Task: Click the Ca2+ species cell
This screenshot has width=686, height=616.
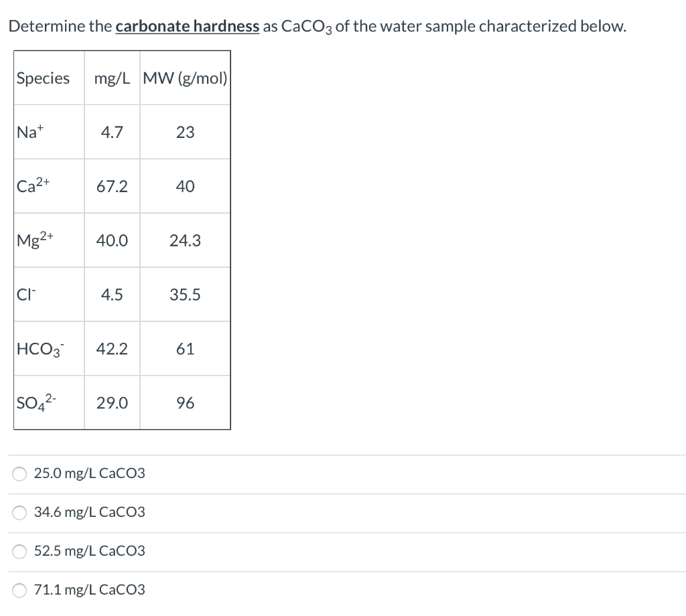Action: [x=31, y=186]
